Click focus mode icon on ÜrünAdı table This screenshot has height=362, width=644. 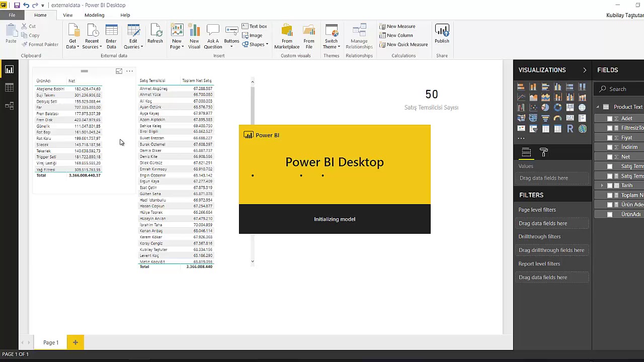pos(119,71)
